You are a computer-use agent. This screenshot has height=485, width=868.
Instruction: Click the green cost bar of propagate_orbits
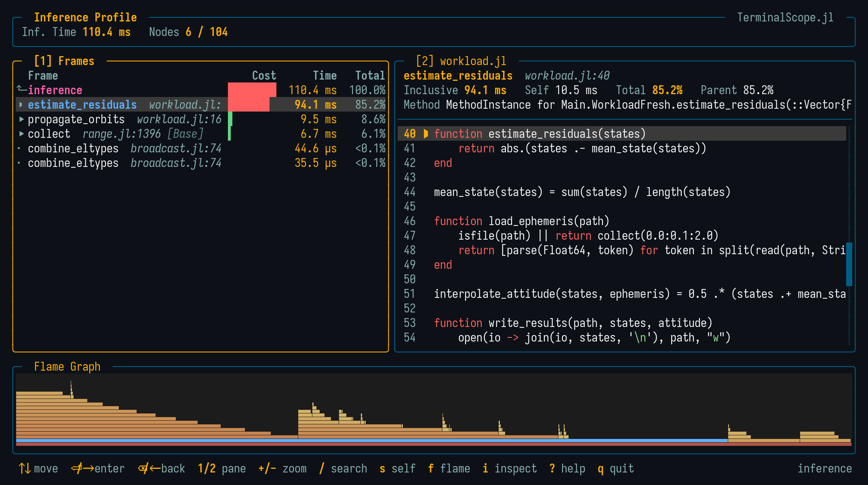[x=230, y=119]
